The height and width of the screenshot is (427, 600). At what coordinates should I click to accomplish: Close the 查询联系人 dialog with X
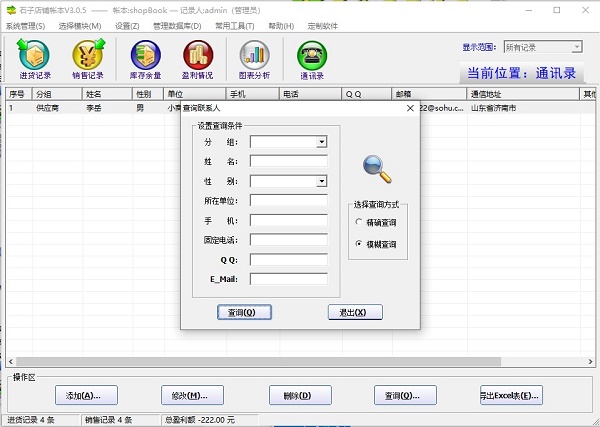tap(410, 108)
